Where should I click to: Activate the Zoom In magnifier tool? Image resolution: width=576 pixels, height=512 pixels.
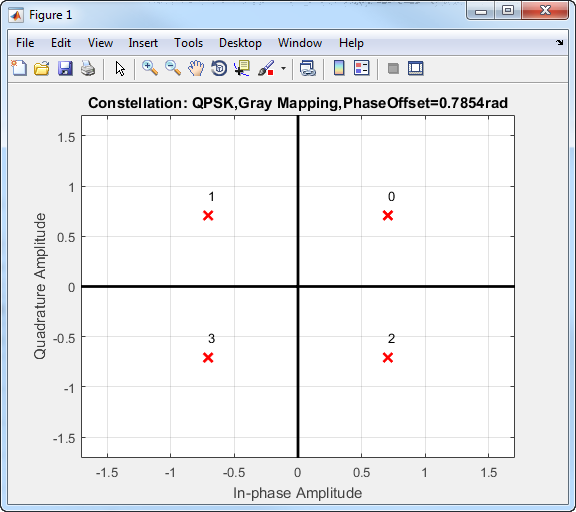[150, 68]
